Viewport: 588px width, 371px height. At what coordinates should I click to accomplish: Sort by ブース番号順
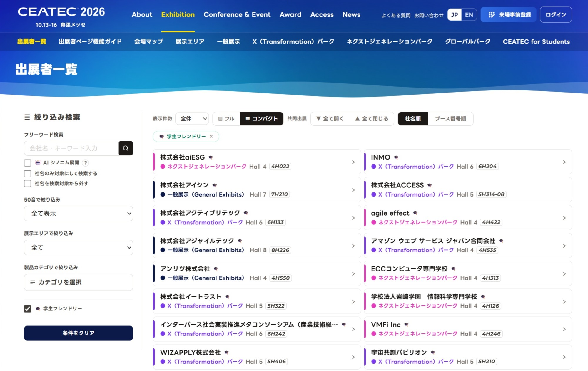click(450, 119)
